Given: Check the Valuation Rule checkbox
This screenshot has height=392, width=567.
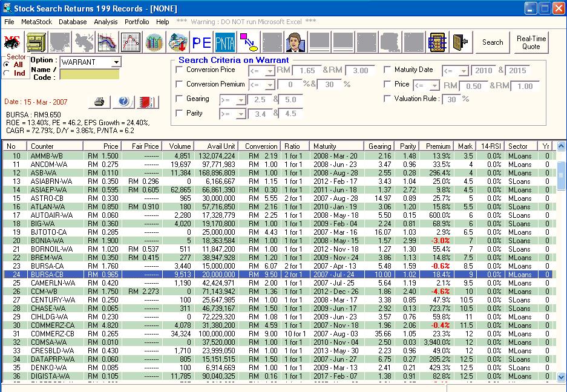Looking at the screenshot, I should [x=387, y=99].
